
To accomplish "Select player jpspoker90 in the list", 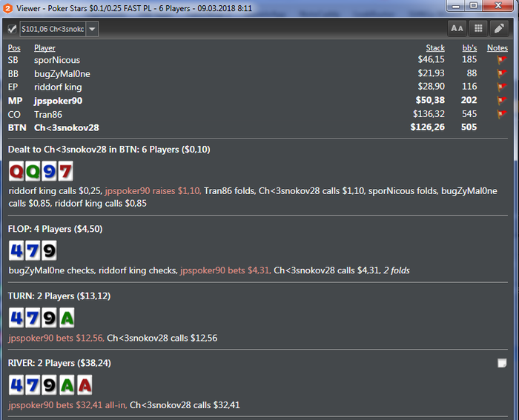I will [x=59, y=101].
